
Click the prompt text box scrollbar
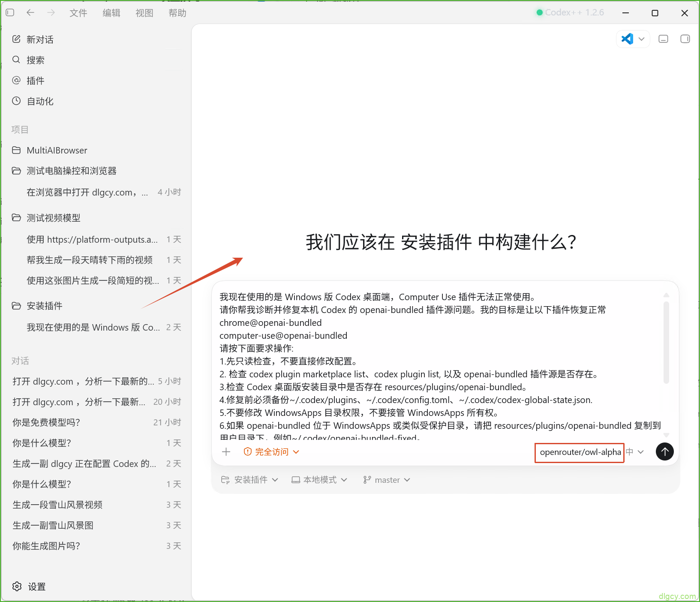666,342
